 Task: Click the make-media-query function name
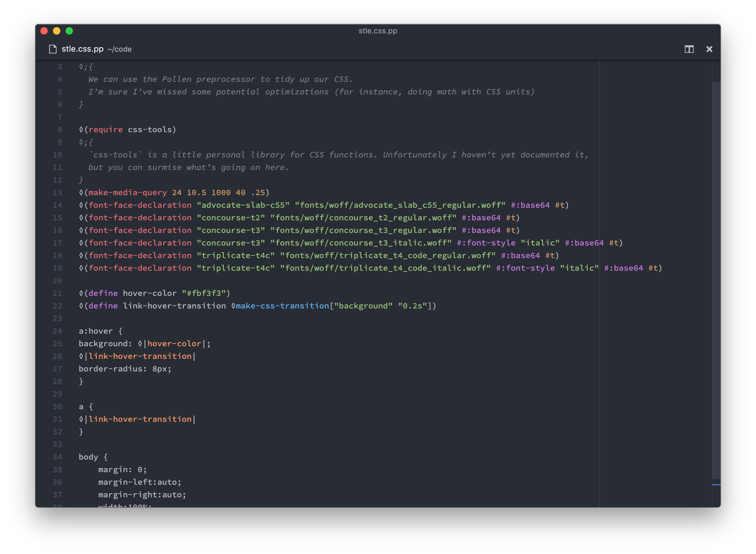pyautogui.click(x=127, y=193)
